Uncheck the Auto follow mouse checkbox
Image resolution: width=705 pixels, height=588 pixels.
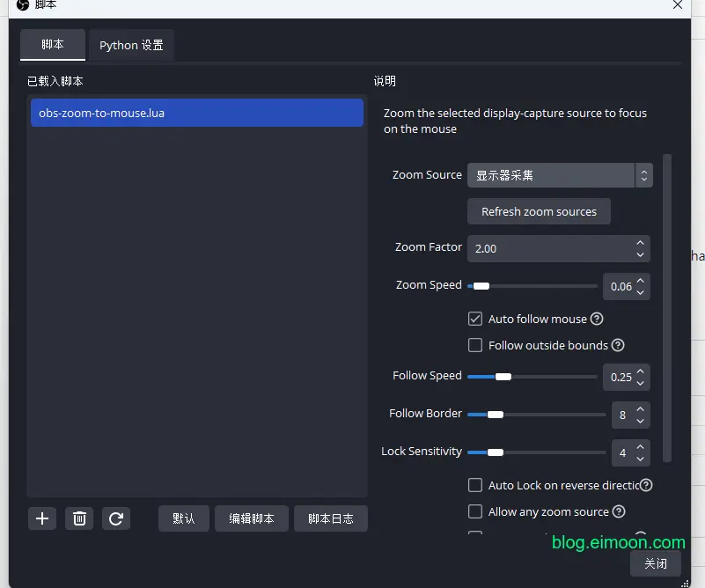(475, 319)
